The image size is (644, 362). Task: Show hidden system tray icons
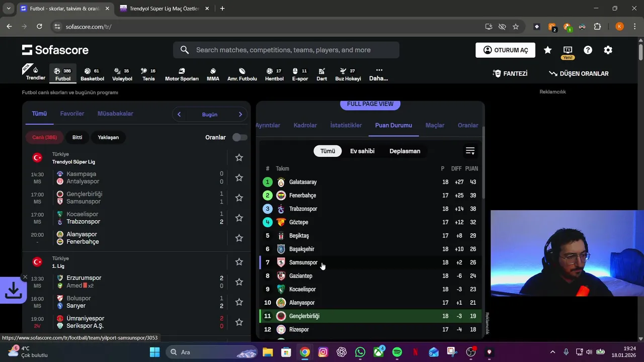(552, 352)
